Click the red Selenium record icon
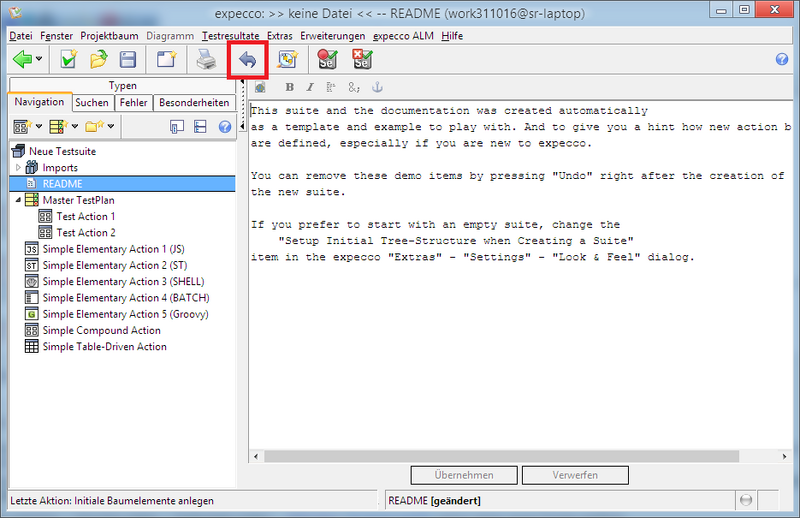The height and width of the screenshot is (518, 800). (327, 59)
